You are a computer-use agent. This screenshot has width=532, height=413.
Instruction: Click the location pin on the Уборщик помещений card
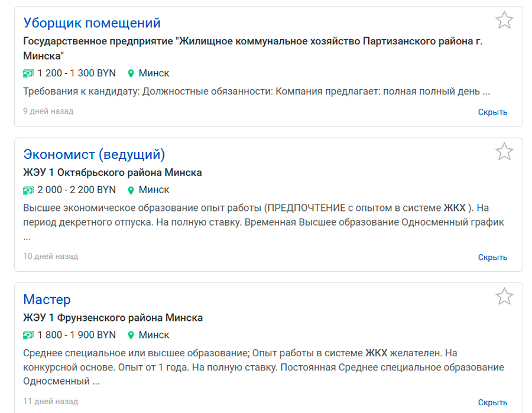pos(131,73)
